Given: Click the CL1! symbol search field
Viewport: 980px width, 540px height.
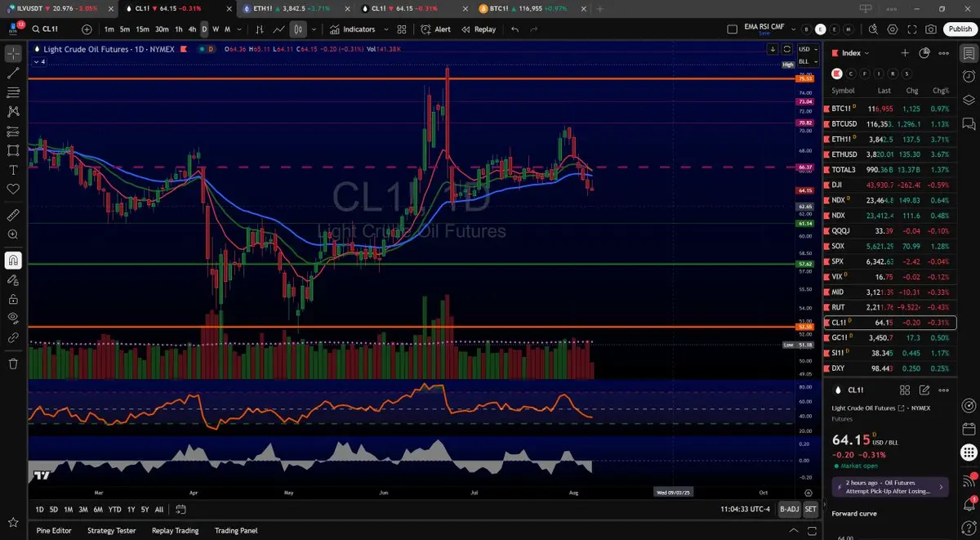Looking at the screenshot, I should click(x=54, y=29).
